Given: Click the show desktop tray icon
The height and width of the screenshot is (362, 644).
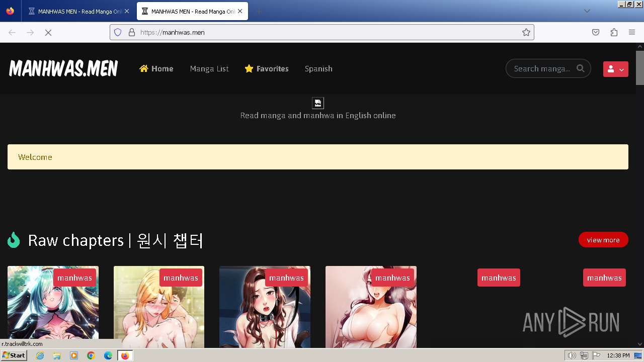Looking at the screenshot, I should click(638, 355).
